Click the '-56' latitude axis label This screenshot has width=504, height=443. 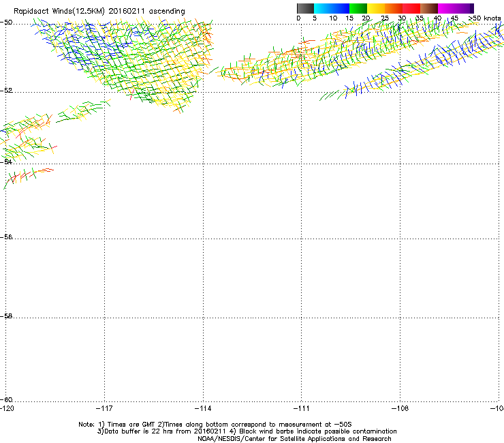click(x=6, y=236)
